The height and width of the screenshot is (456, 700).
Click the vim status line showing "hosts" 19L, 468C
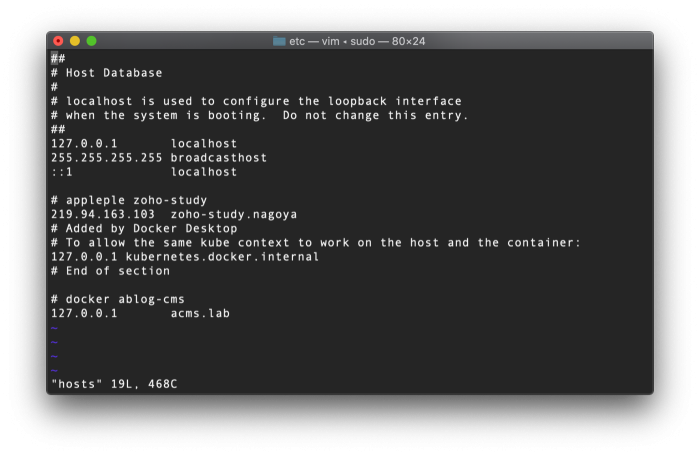point(114,384)
